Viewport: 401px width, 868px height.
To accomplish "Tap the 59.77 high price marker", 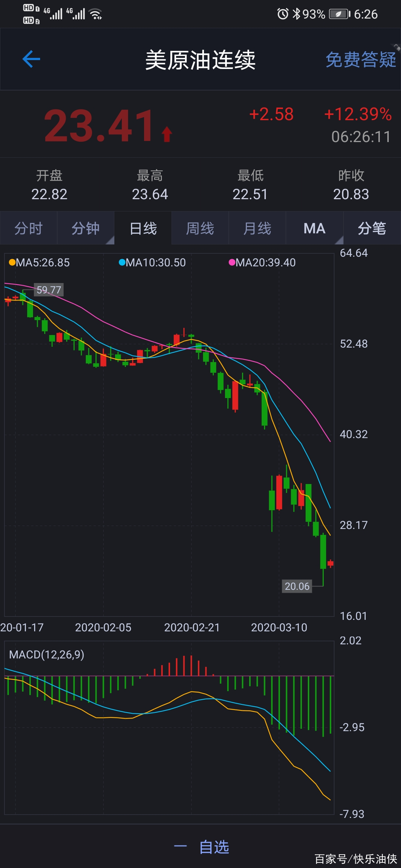I will click(49, 290).
